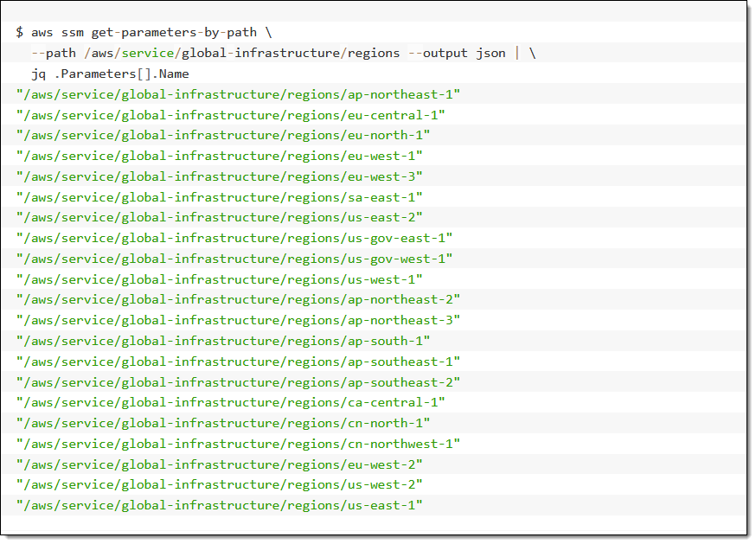Select the ap-south-1 region path

(x=223, y=342)
